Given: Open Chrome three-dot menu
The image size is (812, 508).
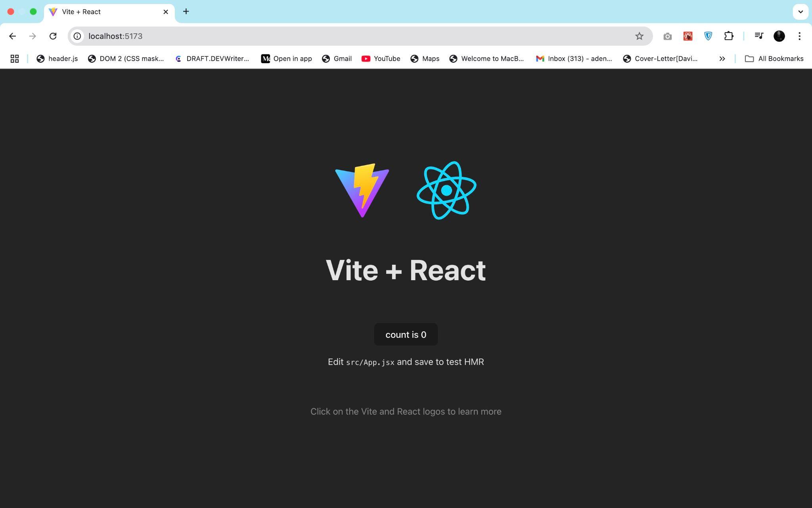Looking at the screenshot, I should 799,36.
